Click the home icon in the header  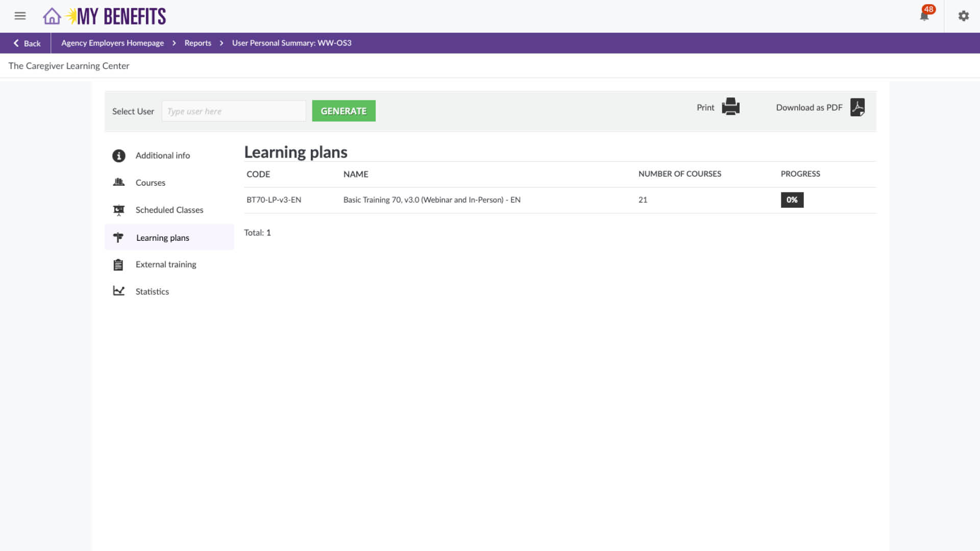[x=52, y=16]
